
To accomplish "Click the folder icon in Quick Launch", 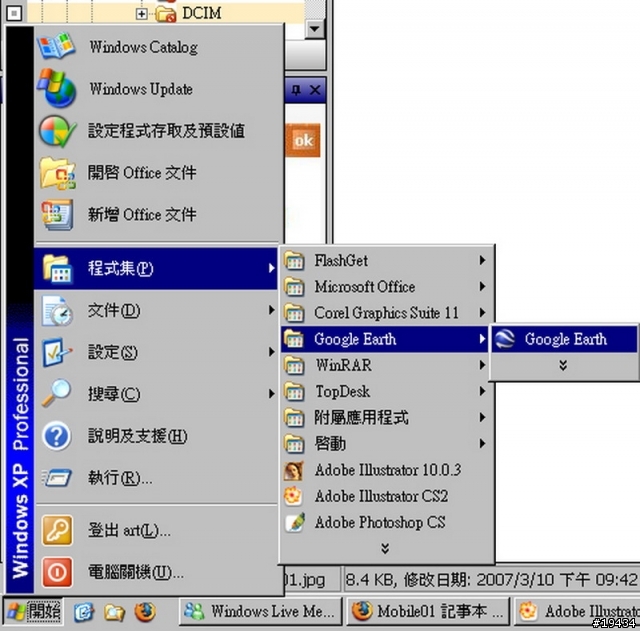I will point(114,612).
